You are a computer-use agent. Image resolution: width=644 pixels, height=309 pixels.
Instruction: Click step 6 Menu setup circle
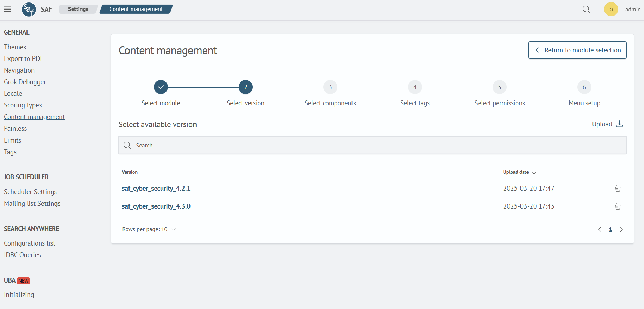pos(584,87)
